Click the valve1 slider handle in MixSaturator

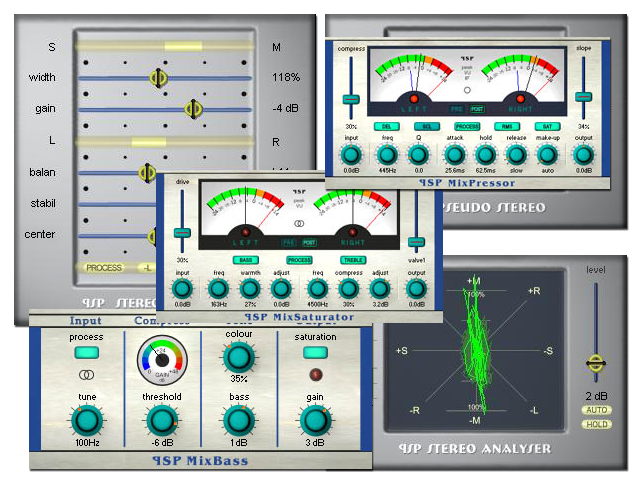(416, 242)
